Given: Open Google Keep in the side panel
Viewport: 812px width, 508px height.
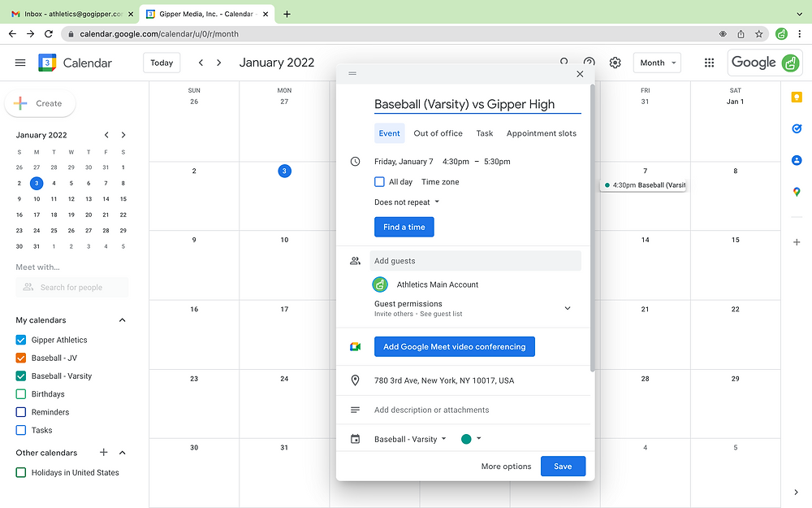Looking at the screenshot, I should coord(797,97).
